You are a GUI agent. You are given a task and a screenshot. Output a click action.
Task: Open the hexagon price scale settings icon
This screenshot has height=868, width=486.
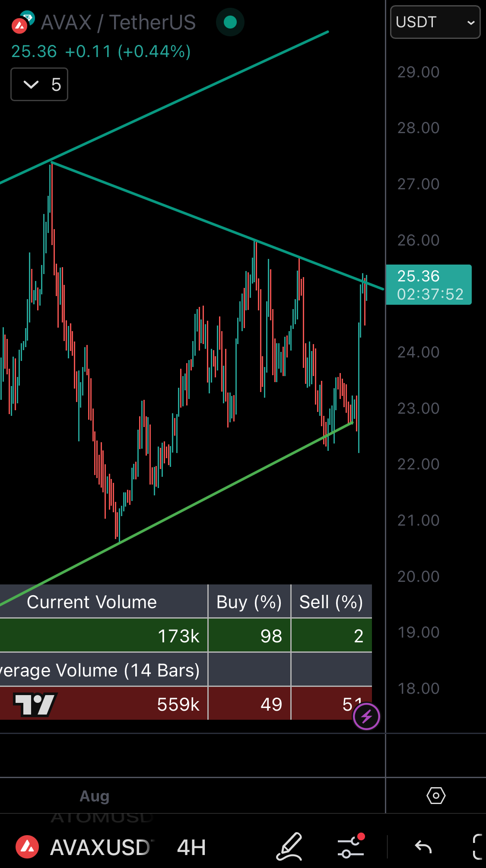coord(435,795)
